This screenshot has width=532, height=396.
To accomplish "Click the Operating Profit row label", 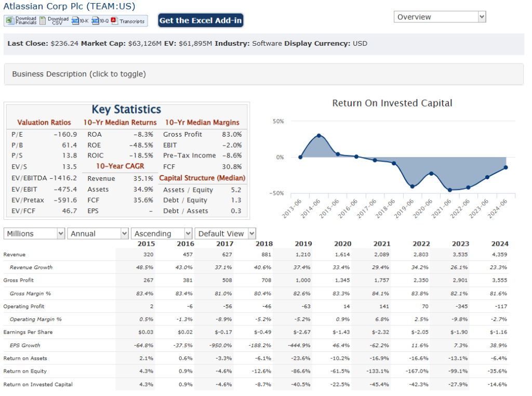I will [x=24, y=307].
